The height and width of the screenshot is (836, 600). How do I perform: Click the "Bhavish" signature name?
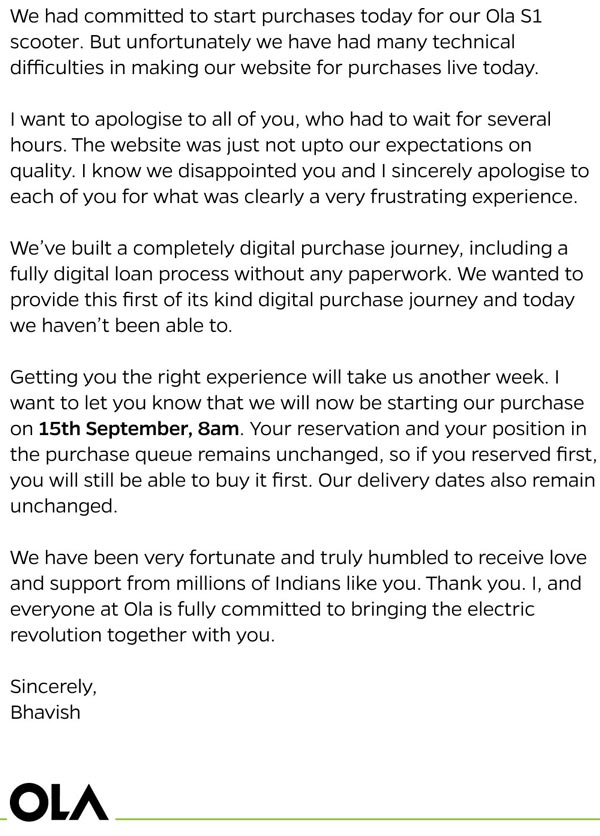coord(44,712)
